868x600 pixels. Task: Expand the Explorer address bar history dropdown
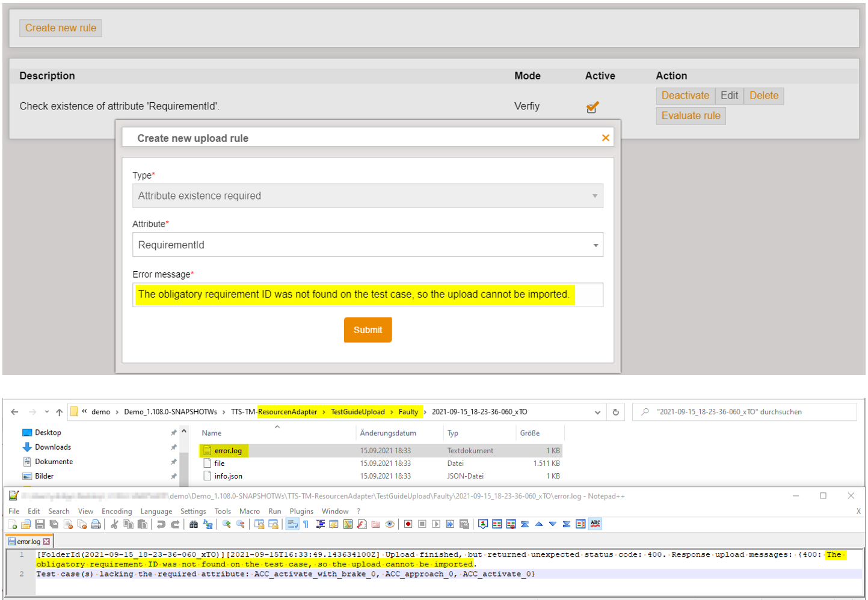coord(597,412)
